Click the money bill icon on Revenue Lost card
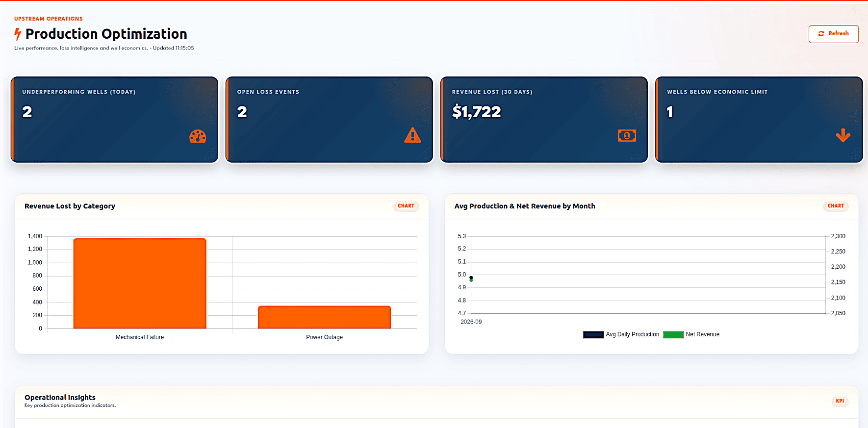Image resolution: width=868 pixels, height=428 pixels. click(627, 136)
